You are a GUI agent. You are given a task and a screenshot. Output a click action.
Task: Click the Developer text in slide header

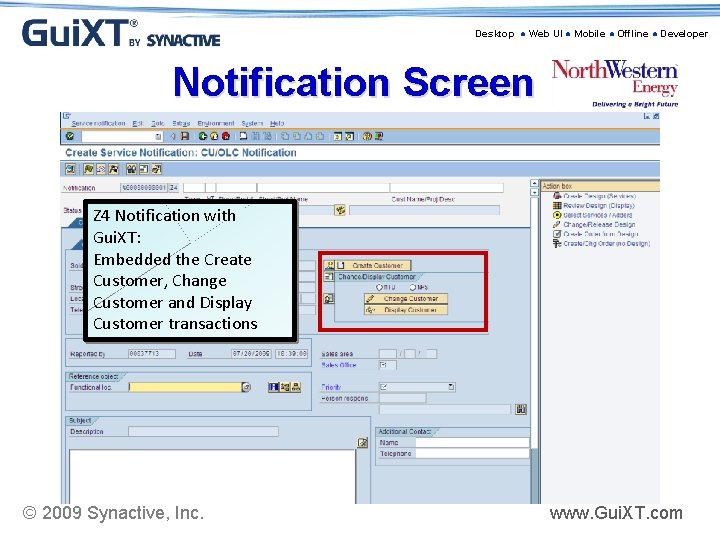(684, 34)
